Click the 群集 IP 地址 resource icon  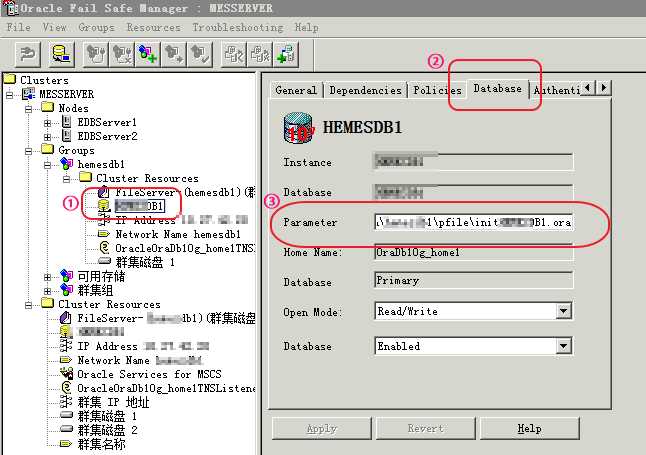66,401
